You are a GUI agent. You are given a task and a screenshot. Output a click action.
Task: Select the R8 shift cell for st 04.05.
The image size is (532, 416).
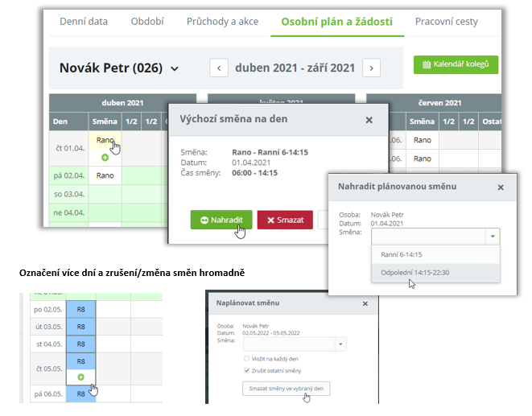pyautogui.click(x=80, y=344)
